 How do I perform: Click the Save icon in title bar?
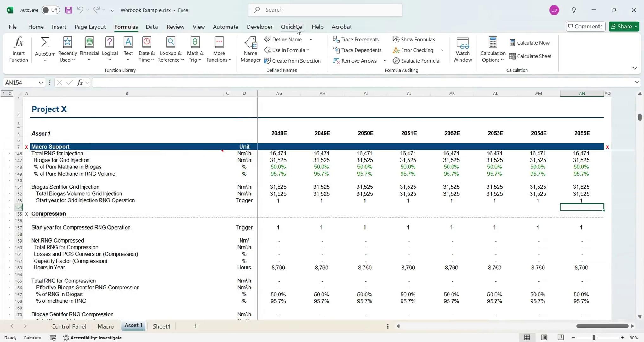pyautogui.click(x=68, y=10)
